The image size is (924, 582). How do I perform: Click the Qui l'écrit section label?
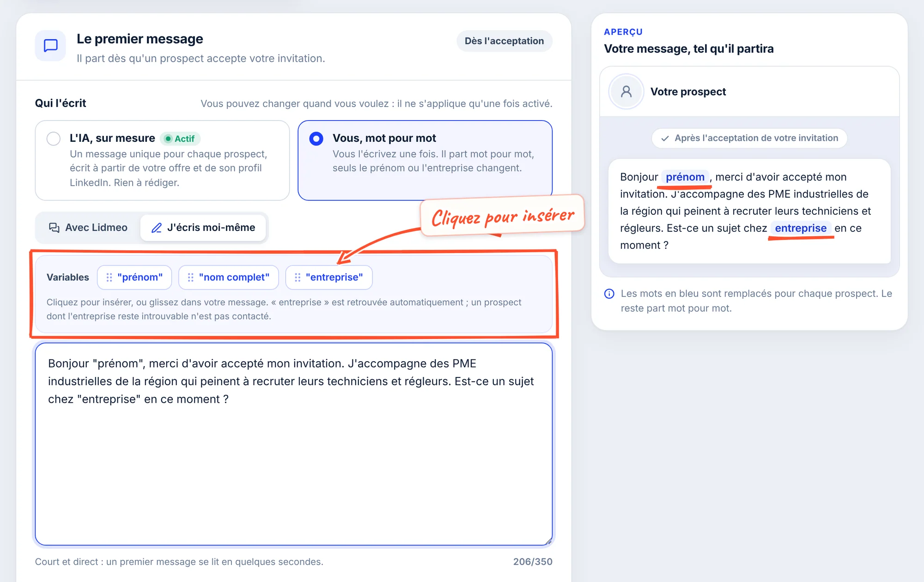coord(61,103)
